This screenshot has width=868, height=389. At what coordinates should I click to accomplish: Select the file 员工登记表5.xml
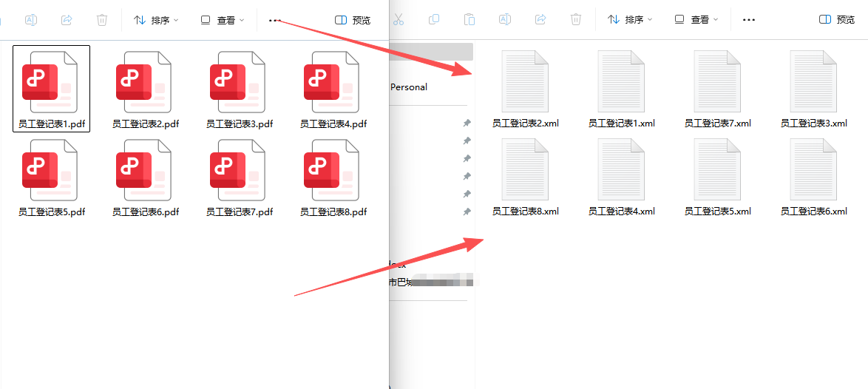[x=717, y=177]
